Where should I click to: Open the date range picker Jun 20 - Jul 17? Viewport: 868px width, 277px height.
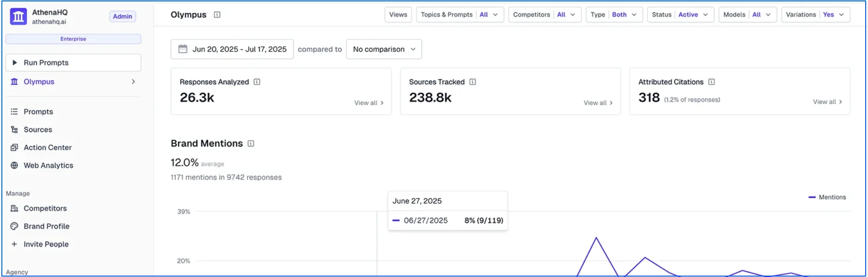point(232,49)
